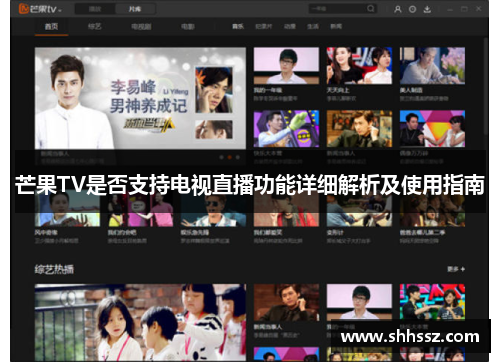The image size is (500, 362).
Task: Select the 首页 home tab
Action: click(x=52, y=27)
